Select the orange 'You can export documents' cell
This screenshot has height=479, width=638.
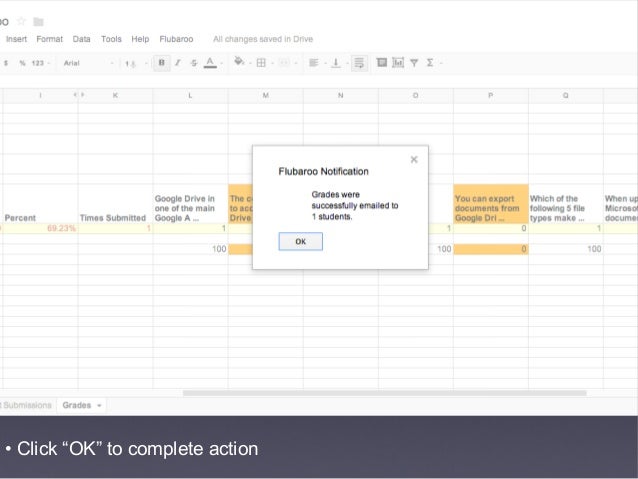[491, 203]
